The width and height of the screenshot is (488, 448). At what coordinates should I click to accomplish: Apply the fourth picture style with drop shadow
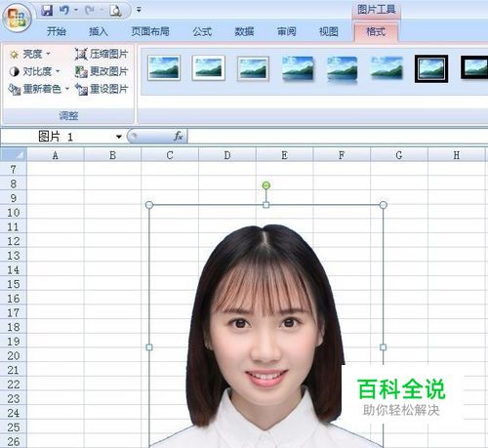point(298,68)
